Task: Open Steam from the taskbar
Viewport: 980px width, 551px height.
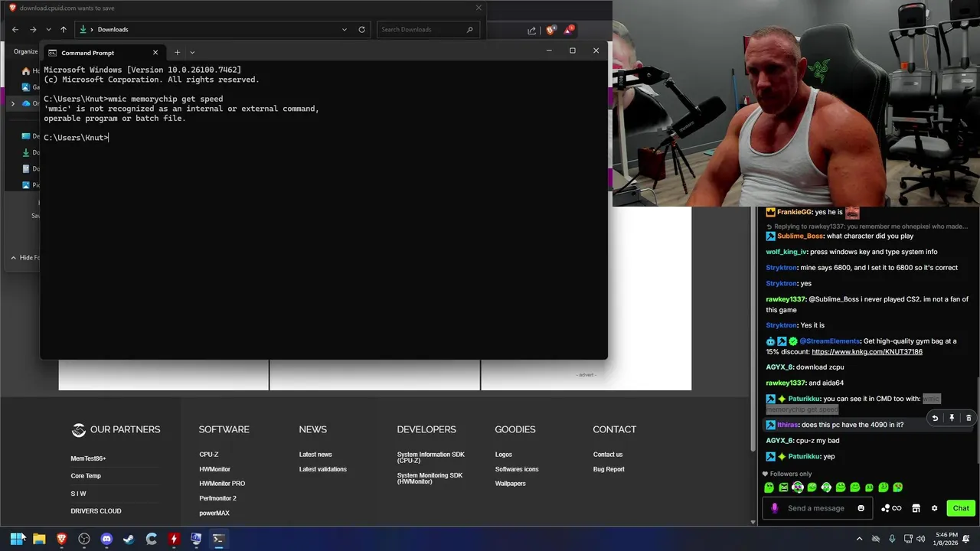Action: [129, 539]
